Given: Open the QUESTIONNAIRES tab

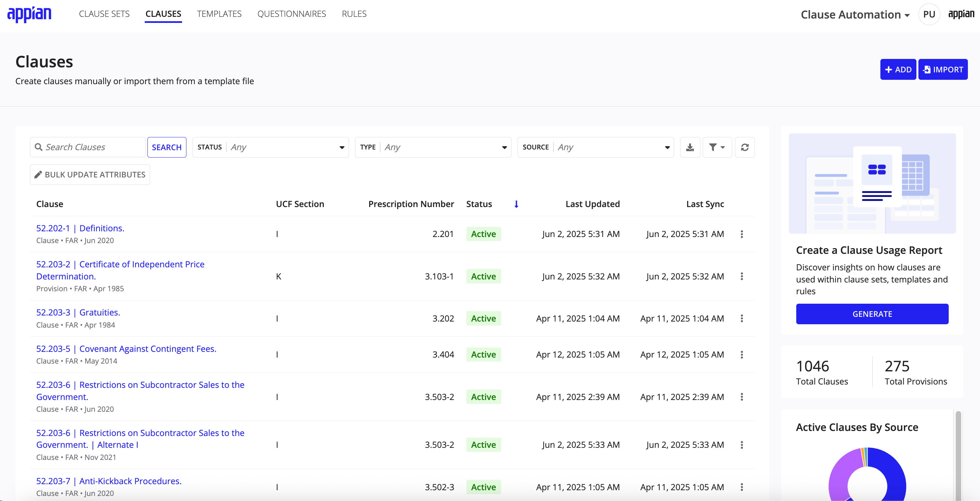Looking at the screenshot, I should 291,14.
